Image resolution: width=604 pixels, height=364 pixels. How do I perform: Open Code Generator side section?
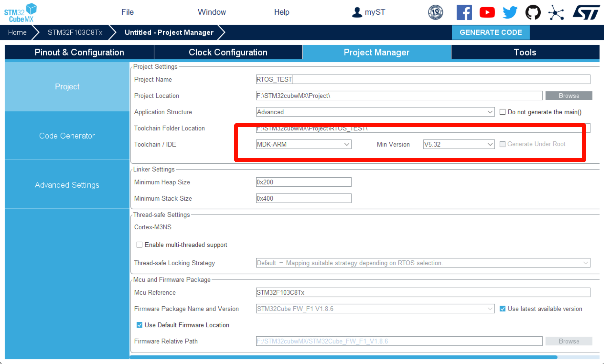pyautogui.click(x=67, y=136)
